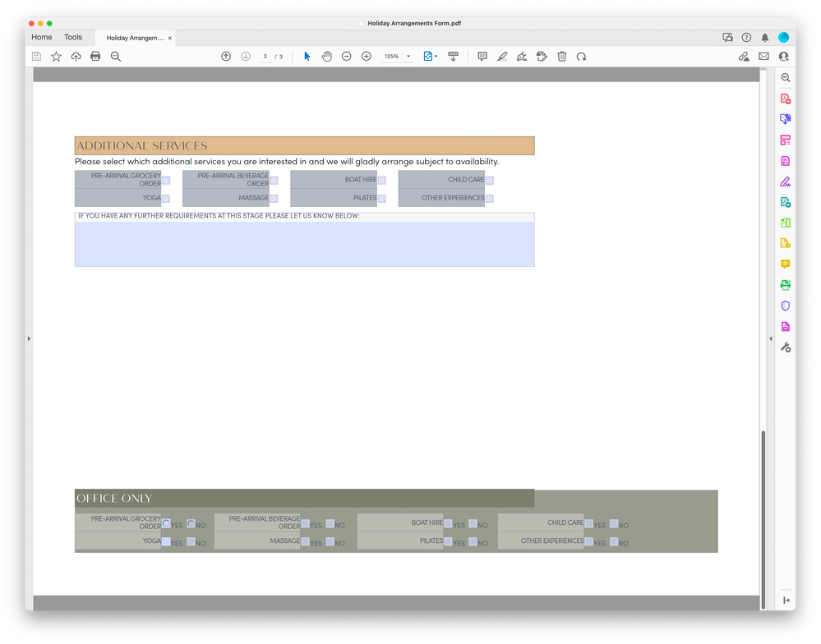Open the 125% zoom level dropdown

click(x=397, y=56)
